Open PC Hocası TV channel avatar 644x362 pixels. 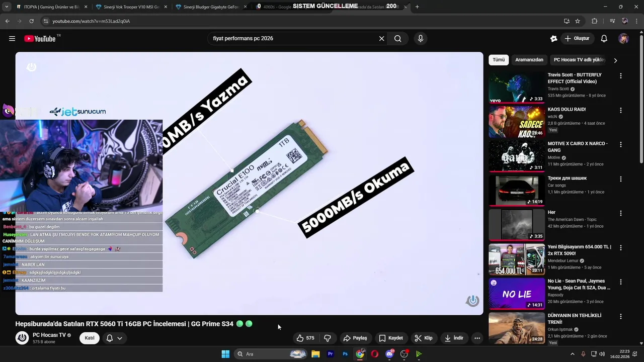[22, 338]
